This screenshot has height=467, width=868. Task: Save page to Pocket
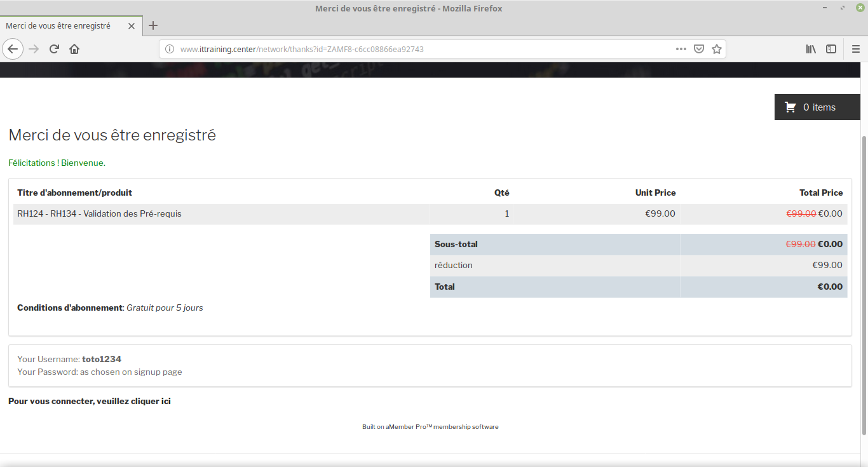[698, 49]
